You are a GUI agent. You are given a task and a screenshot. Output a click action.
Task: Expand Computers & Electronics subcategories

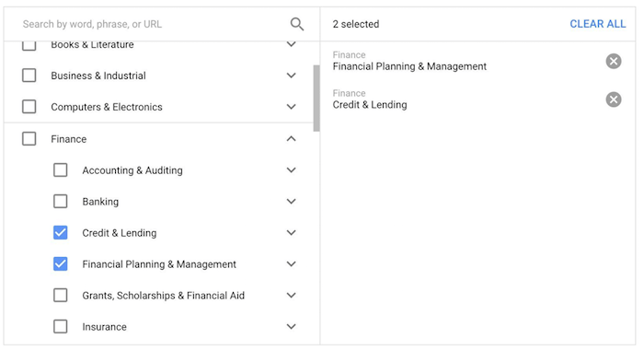292,107
